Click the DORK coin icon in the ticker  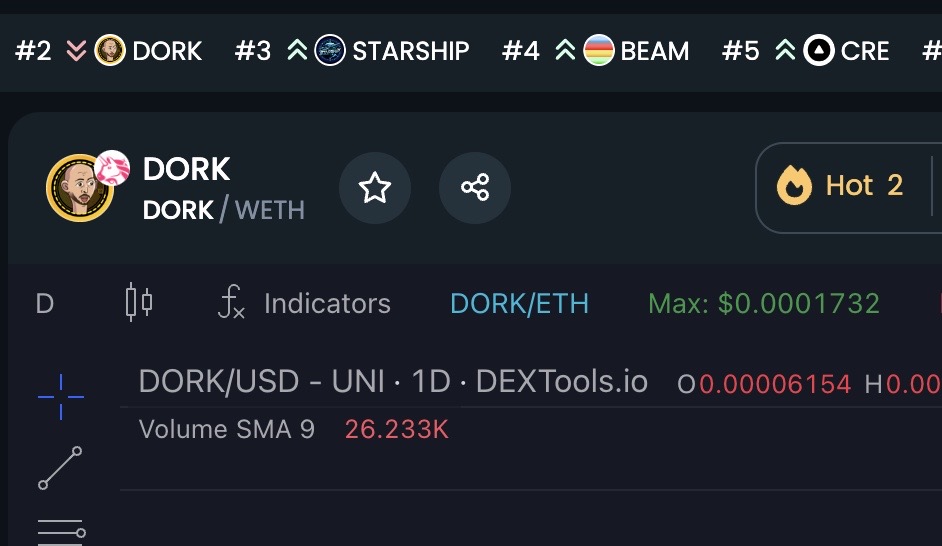click(x=110, y=50)
